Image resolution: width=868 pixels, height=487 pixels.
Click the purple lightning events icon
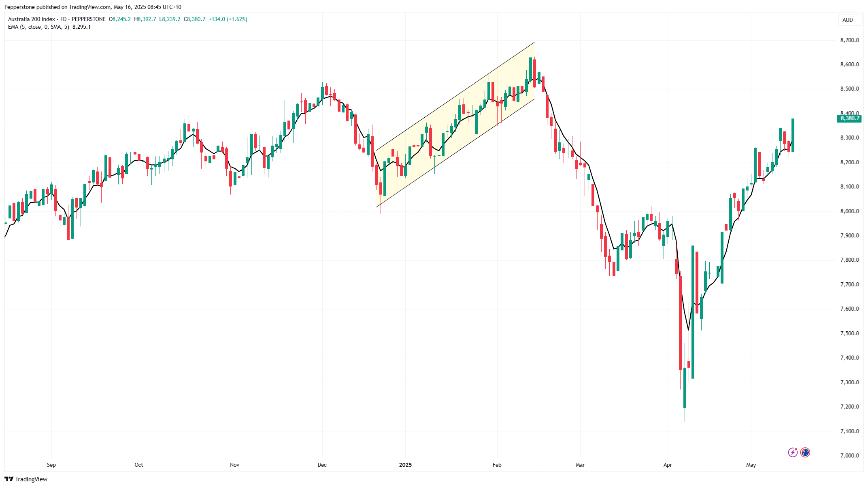tap(792, 452)
